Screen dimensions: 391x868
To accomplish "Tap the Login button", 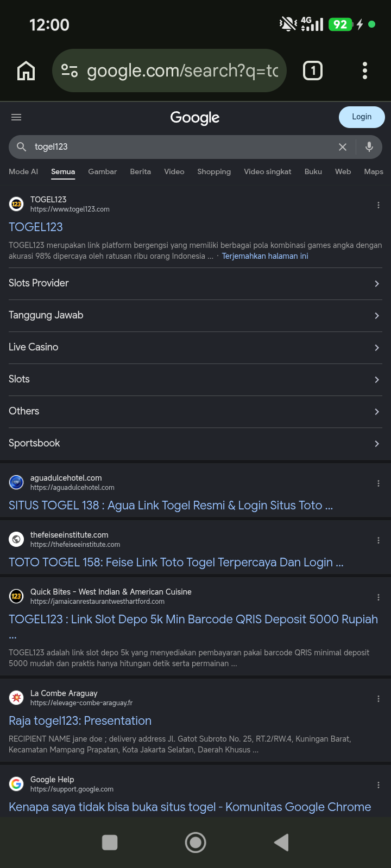I will pyautogui.click(x=362, y=117).
